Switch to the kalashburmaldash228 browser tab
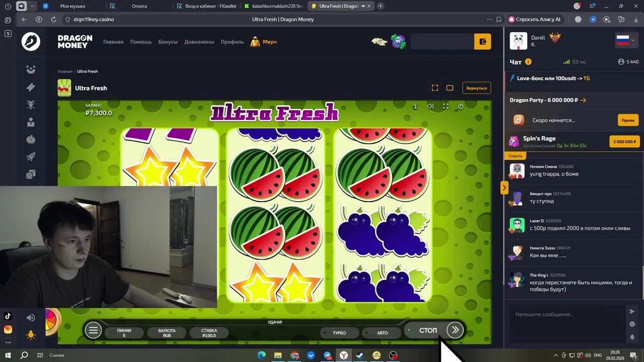The height and width of the screenshot is (362, 644). 273,6
